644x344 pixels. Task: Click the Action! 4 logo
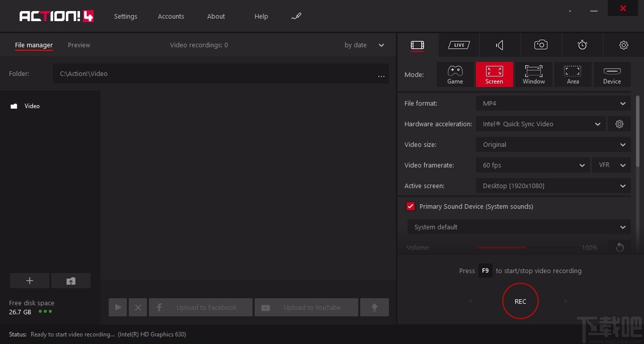(56, 16)
